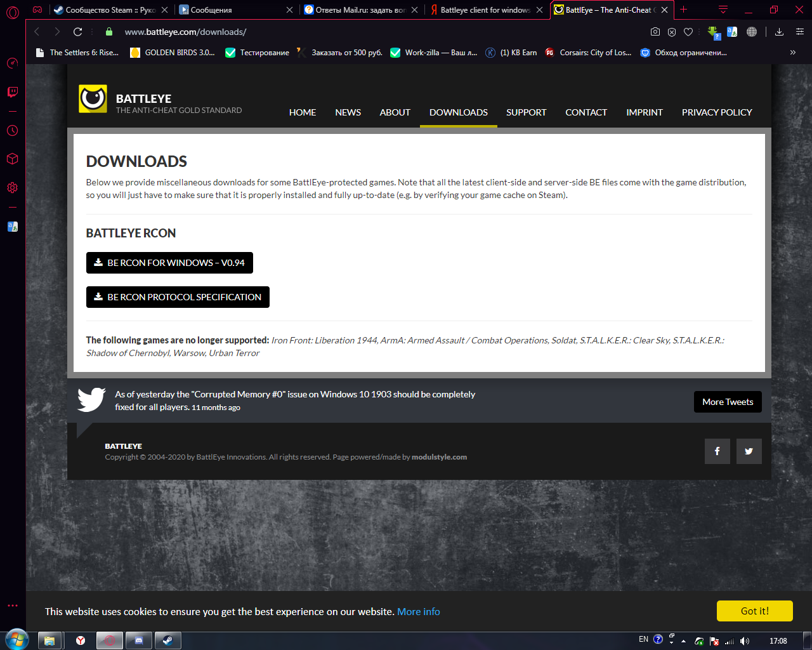812x650 pixels.
Task: Close the BattlEye Anti-Cheat tab
Action: click(x=665, y=10)
